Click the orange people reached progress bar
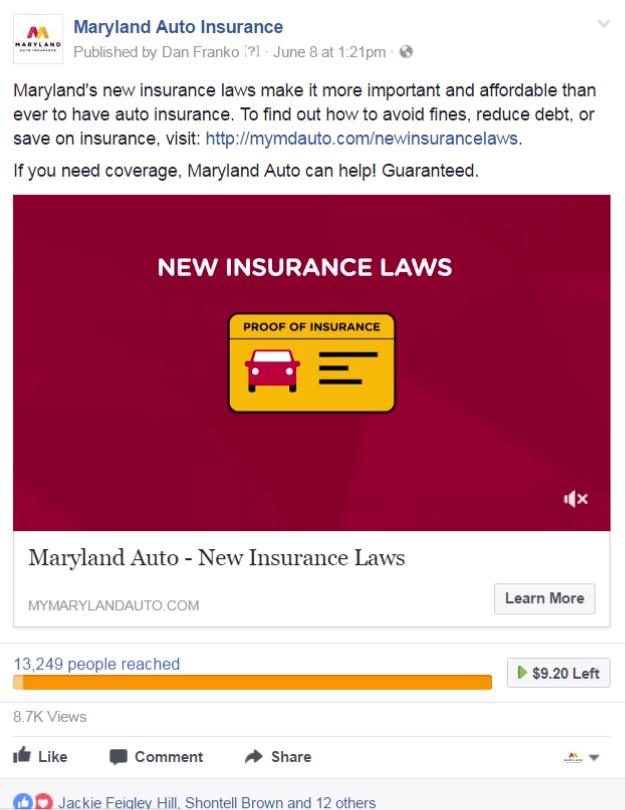 pyautogui.click(x=253, y=682)
